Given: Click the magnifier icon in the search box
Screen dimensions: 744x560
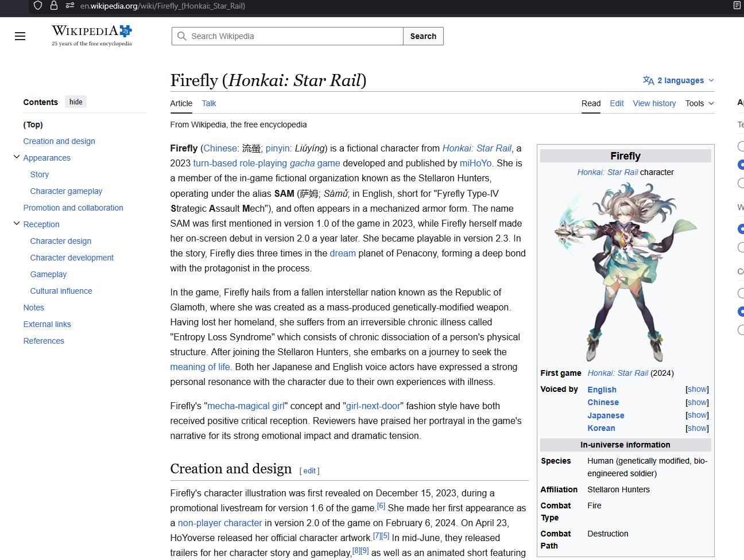Looking at the screenshot, I should (x=182, y=36).
